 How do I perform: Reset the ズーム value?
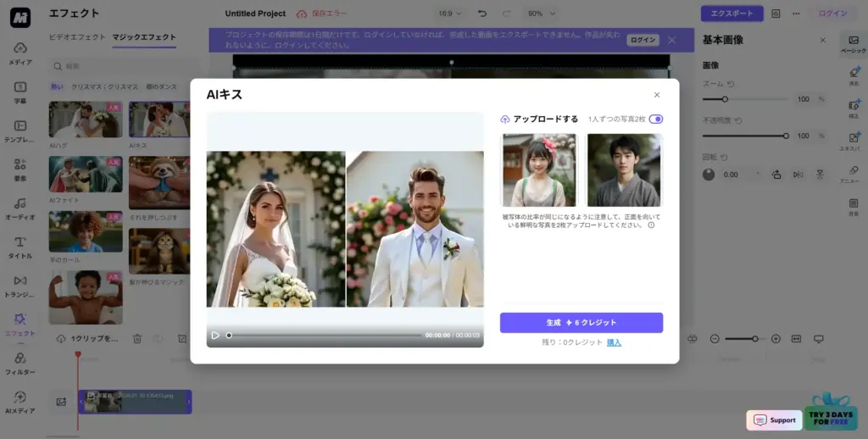pyautogui.click(x=731, y=84)
